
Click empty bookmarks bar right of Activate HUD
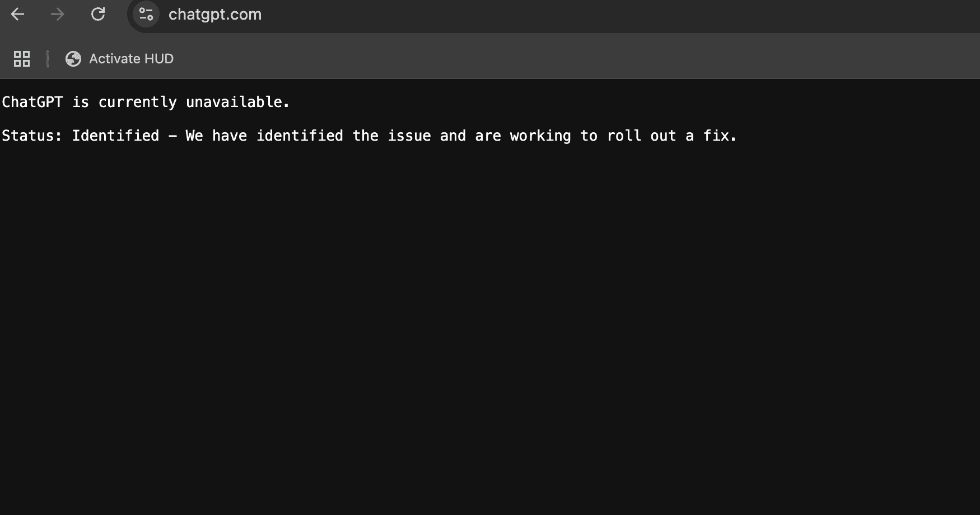(x=560, y=59)
